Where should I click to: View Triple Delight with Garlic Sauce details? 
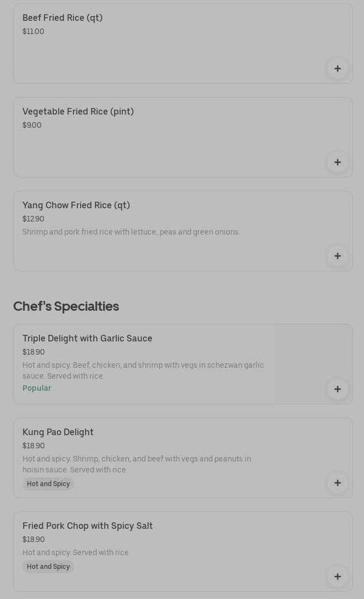pyautogui.click(x=87, y=338)
